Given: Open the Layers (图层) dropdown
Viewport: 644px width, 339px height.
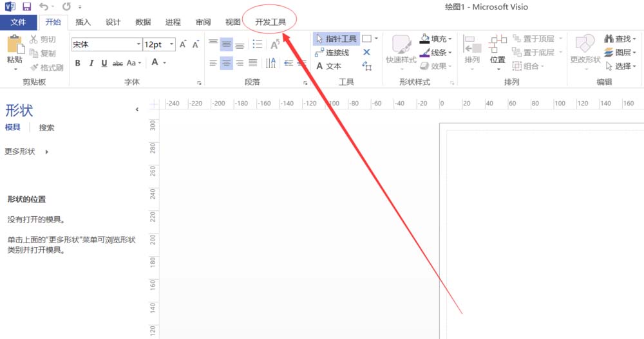Looking at the screenshot, I should point(620,53).
